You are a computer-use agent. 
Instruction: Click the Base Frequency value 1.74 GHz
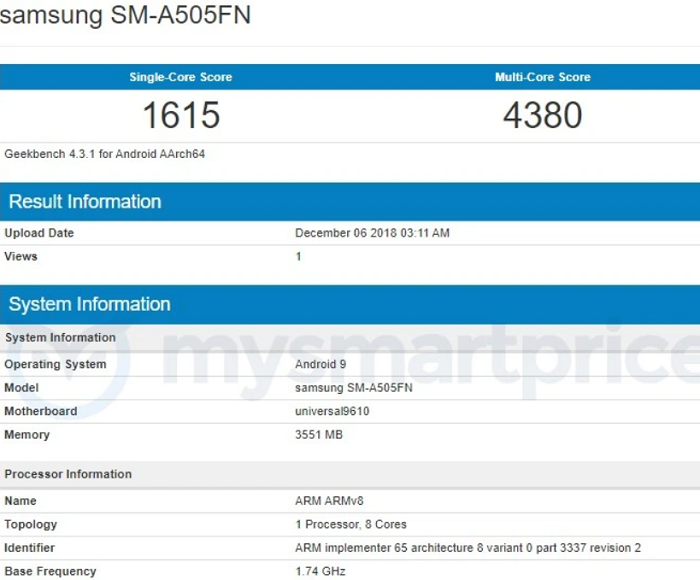pos(320,571)
